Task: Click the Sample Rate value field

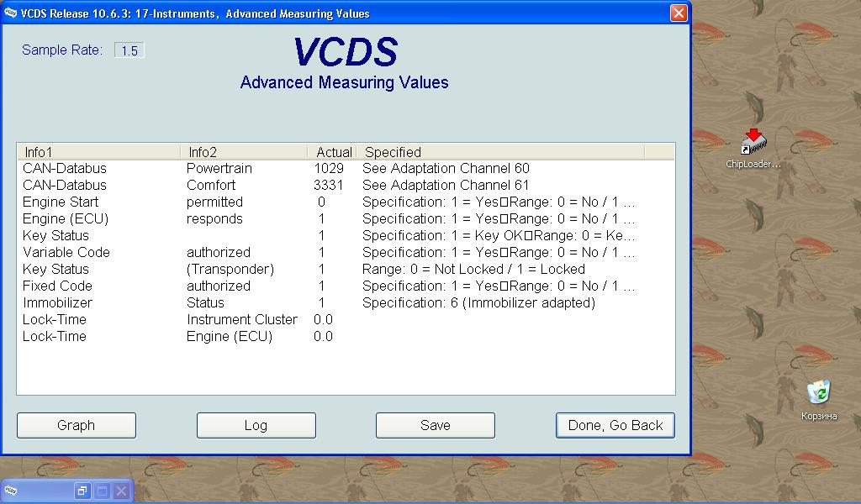Action: pos(129,50)
